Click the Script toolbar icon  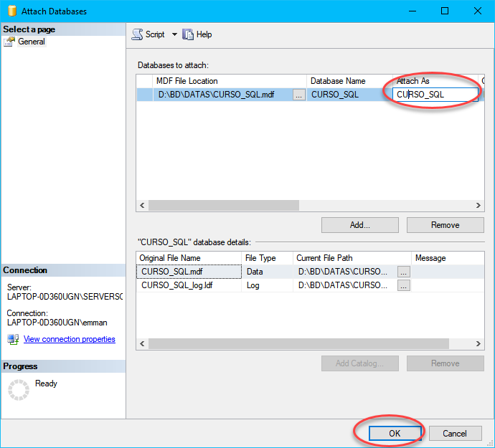[x=137, y=34]
